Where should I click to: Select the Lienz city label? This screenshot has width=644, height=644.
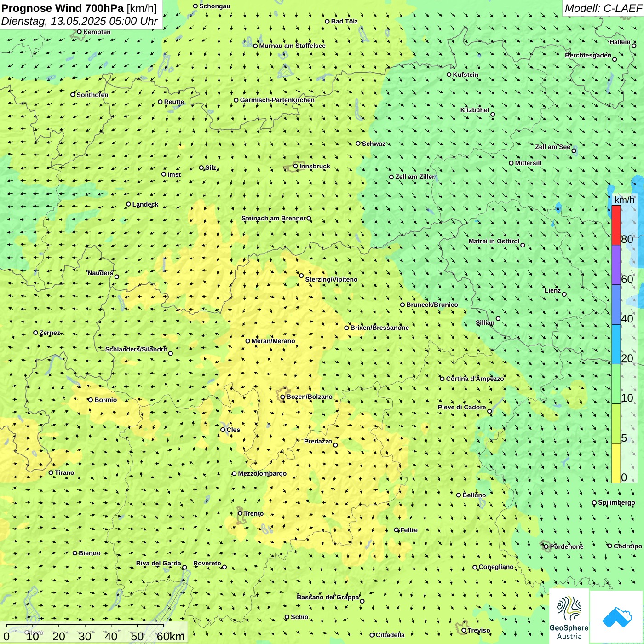(552, 290)
